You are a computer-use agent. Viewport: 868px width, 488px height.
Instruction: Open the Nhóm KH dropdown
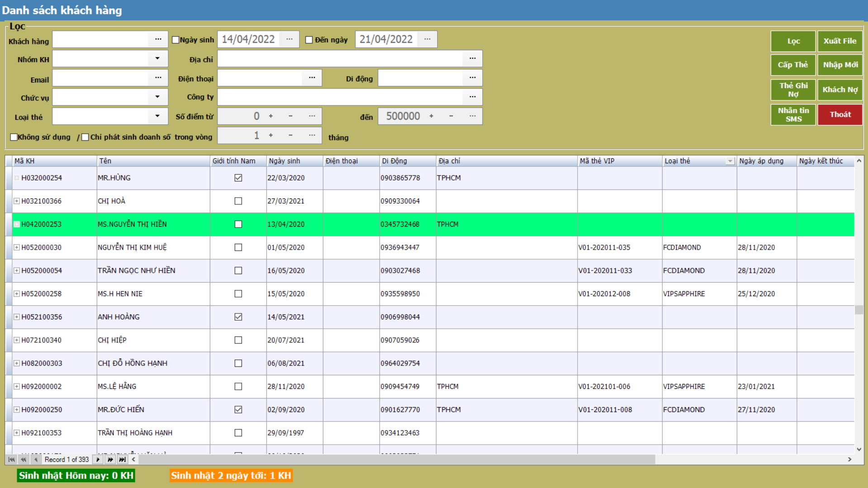[x=157, y=59]
